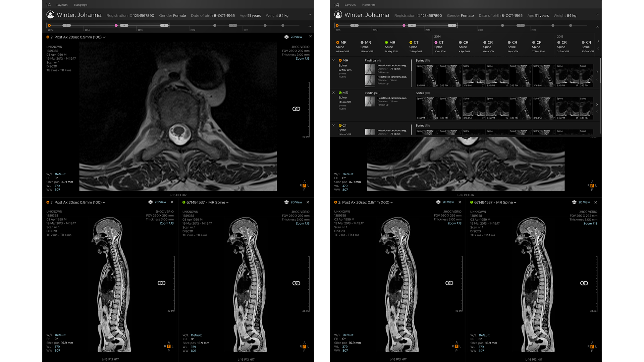This screenshot has width=644, height=362.
Task: Click 2D View in right viewer MR Spine viewport
Action: [x=584, y=202]
